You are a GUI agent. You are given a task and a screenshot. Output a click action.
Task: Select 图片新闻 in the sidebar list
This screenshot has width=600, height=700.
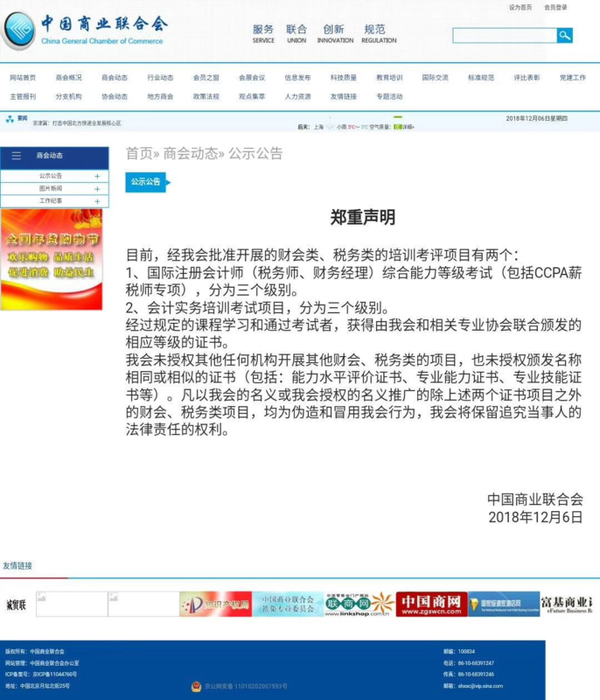point(51,188)
